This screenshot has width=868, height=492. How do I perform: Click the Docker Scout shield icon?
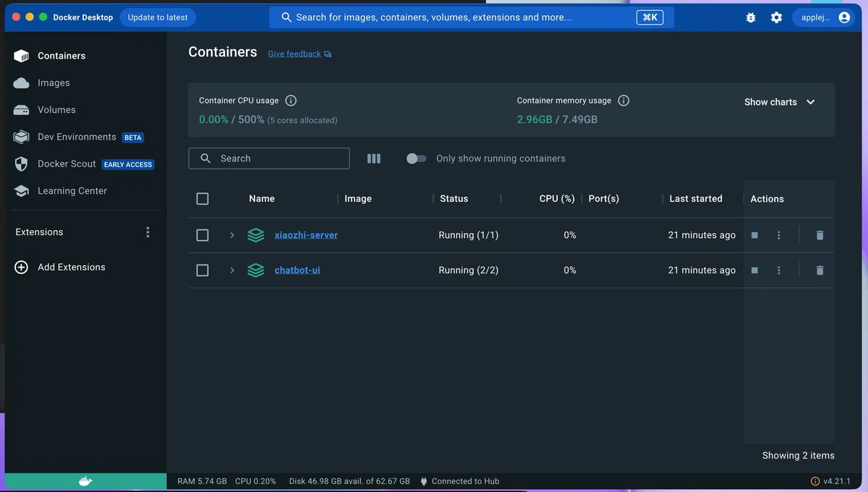[x=22, y=164]
